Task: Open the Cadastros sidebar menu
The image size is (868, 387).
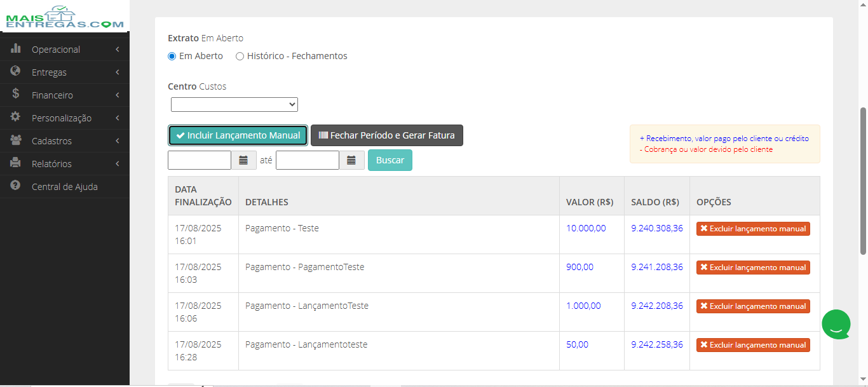Action: [x=65, y=141]
